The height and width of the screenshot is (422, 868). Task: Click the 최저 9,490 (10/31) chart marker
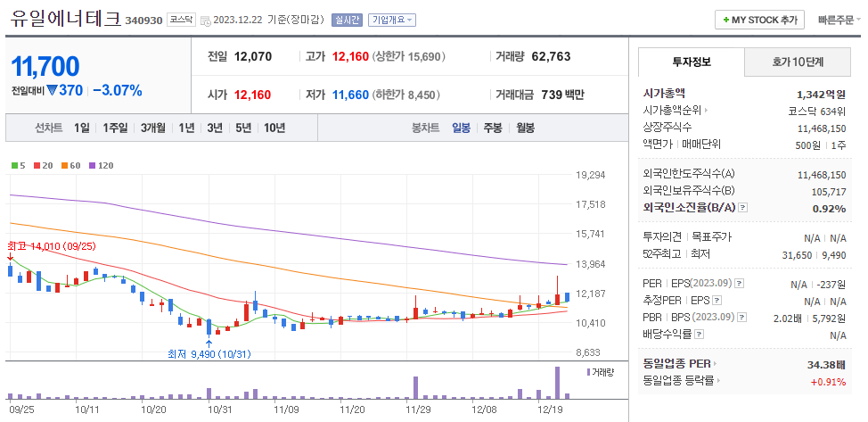(x=209, y=353)
